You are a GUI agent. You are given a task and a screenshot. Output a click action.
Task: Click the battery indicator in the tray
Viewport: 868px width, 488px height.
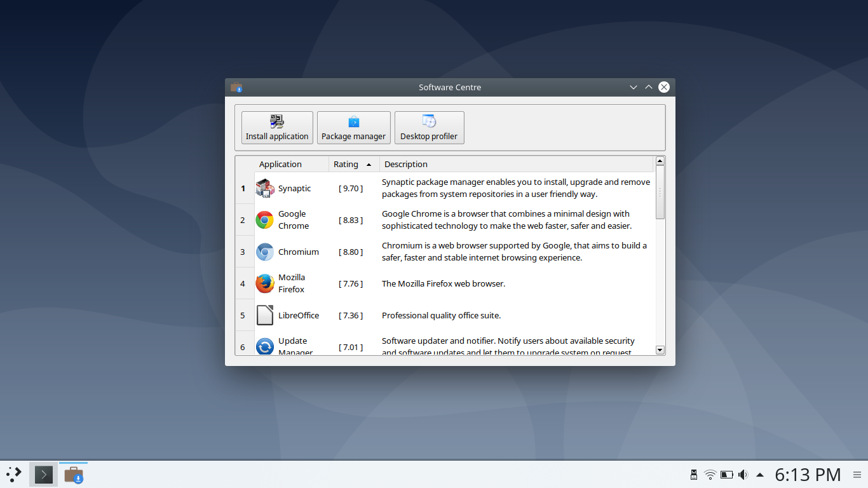725,473
